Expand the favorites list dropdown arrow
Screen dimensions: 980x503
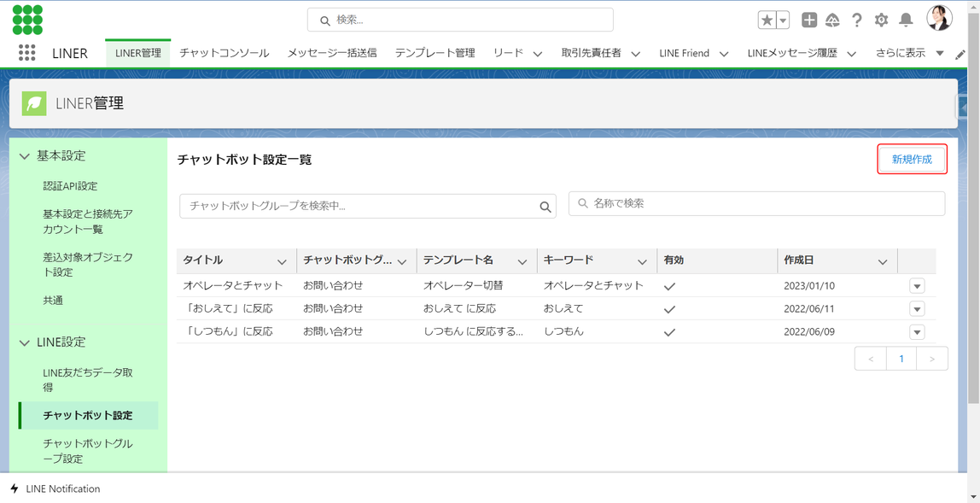(783, 20)
